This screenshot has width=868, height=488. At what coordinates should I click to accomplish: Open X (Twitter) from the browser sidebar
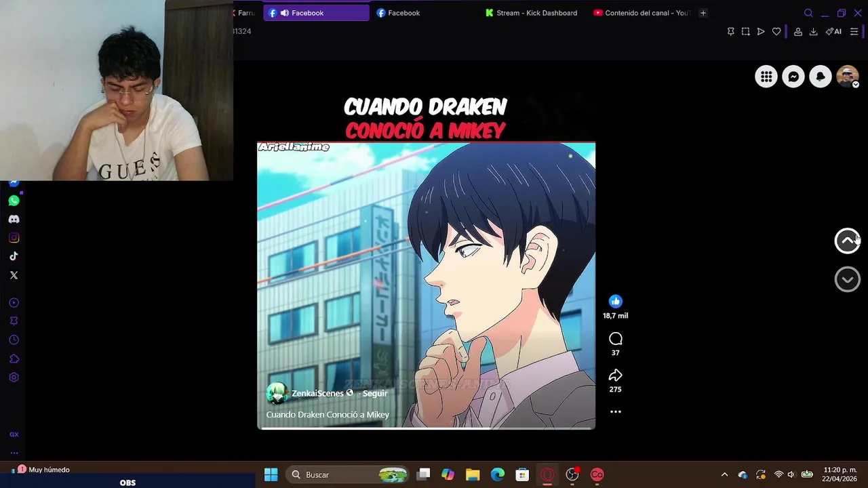click(x=14, y=275)
